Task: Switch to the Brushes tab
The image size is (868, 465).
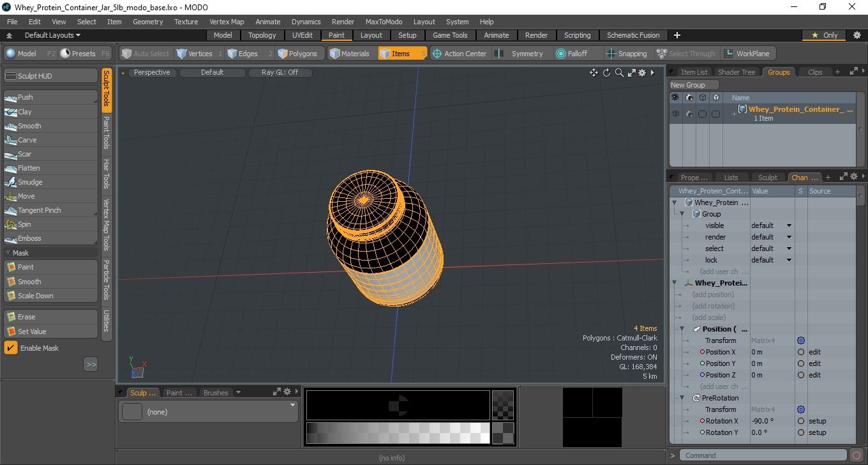Action: 216,393
